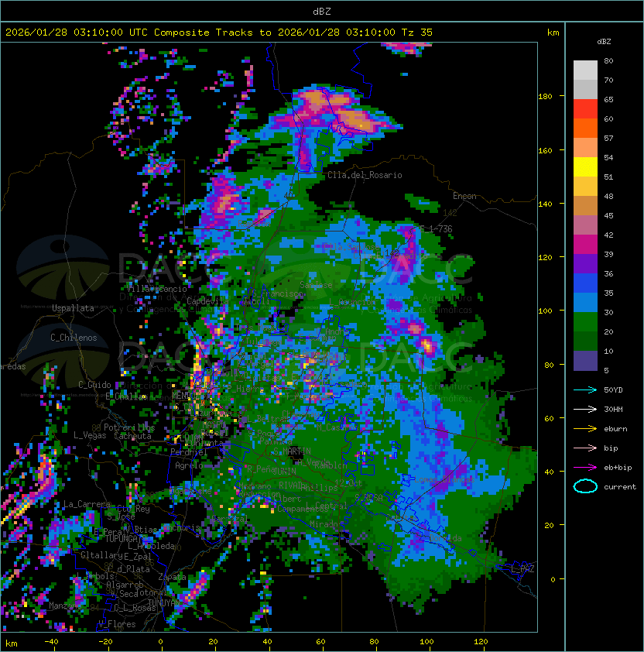
Task: Click the 'Potrerillos' map label
Action: pos(129,427)
